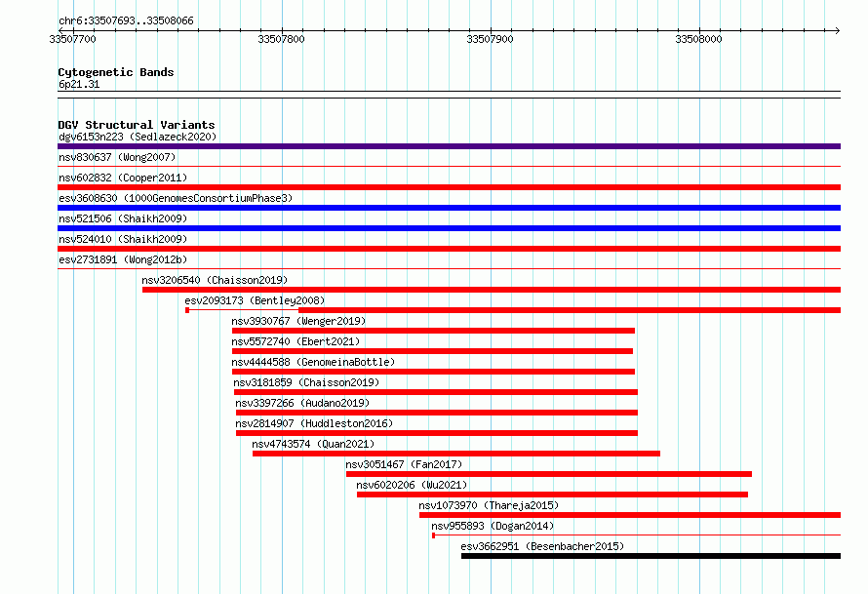Viewport: 868px width, 594px height.
Task: Open nsv3181859 (Chaisson2019) label
Action: [x=306, y=382]
